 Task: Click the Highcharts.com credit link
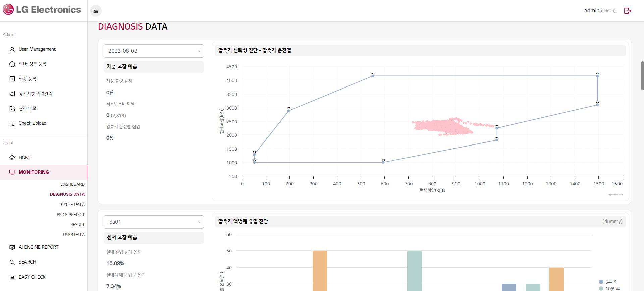coord(615,195)
